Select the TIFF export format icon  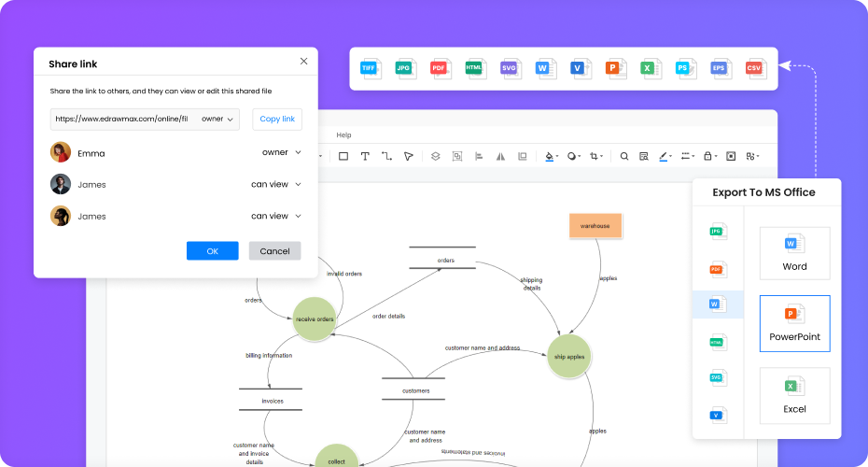371,68
